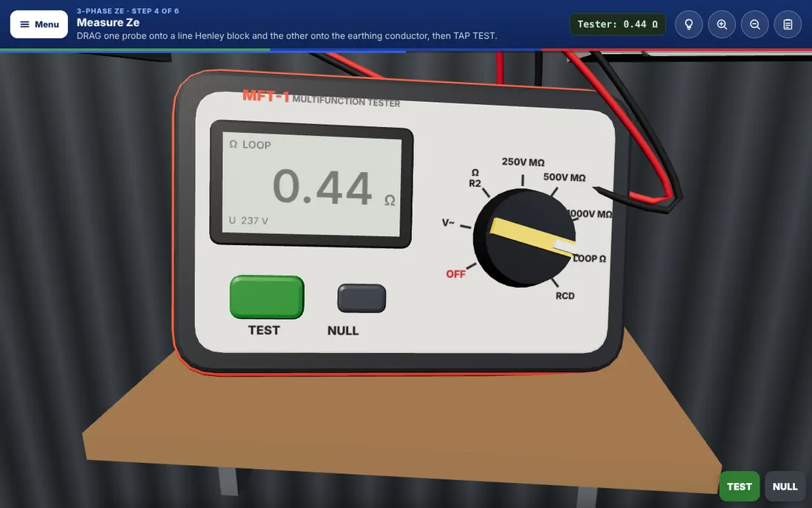Select the Ω R2 dial position

pos(475,178)
